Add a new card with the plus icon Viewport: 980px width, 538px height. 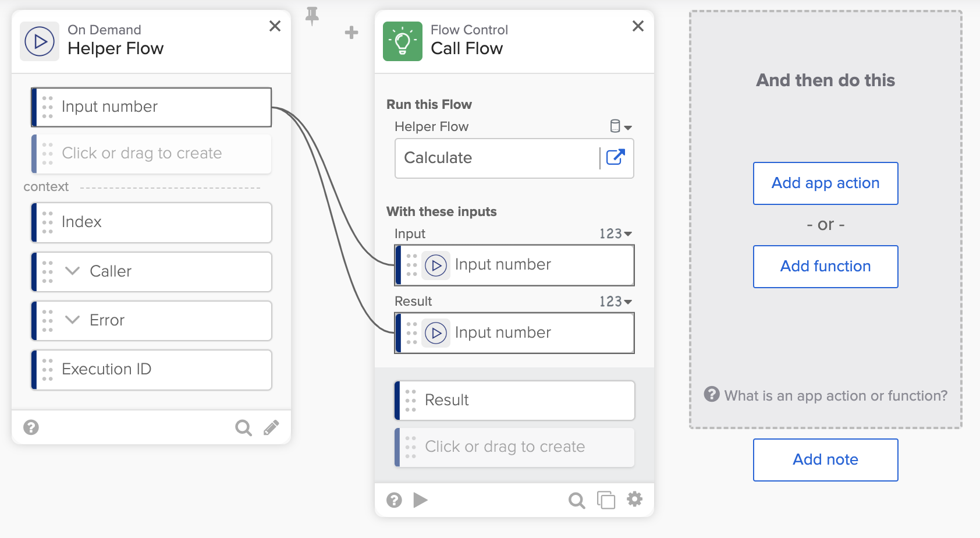pos(351,33)
